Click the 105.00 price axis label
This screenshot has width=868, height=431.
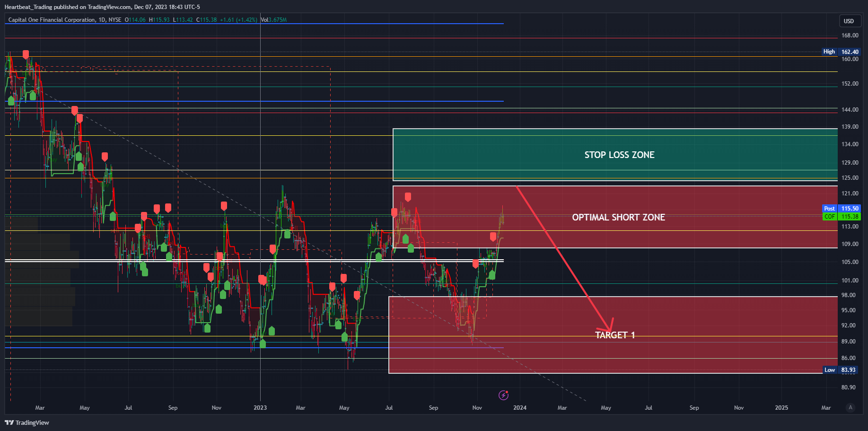tap(850, 262)
